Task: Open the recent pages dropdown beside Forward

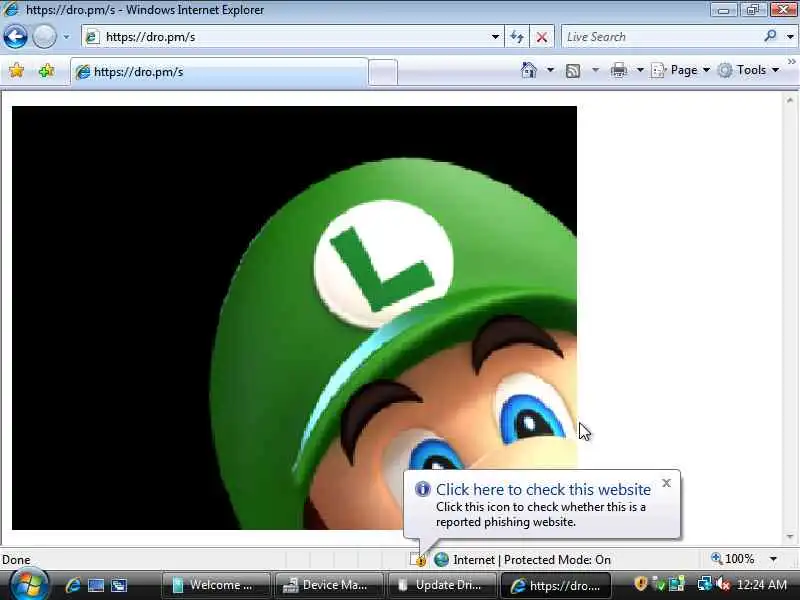Action: click(x=66, y=37)
